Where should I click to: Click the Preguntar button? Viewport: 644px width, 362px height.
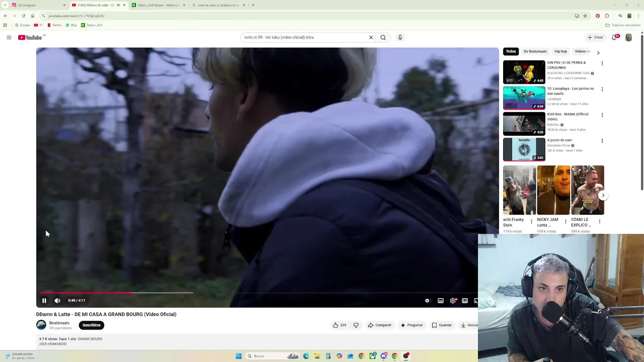click(x=412, y=325)
